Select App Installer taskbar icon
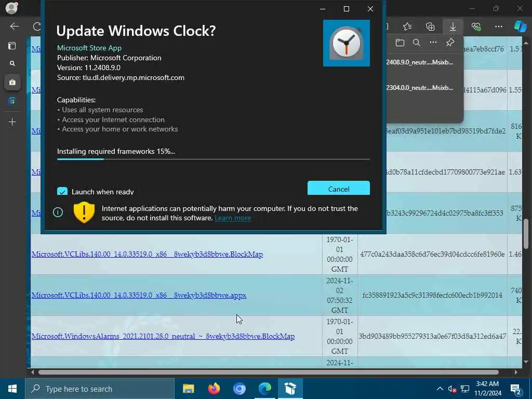Screen dimensions: 532x399 (290, 389)
